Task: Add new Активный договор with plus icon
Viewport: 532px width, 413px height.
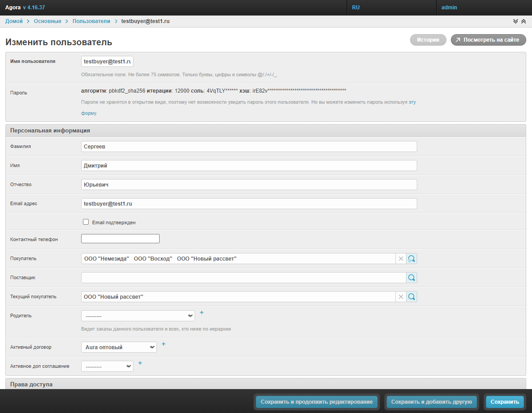Action: [163, 344]
